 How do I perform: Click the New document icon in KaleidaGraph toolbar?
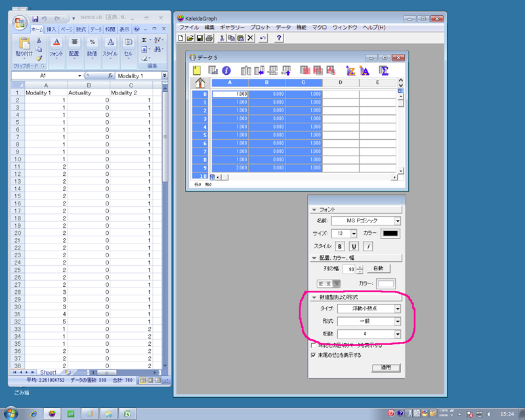click(x=181, y=38)
